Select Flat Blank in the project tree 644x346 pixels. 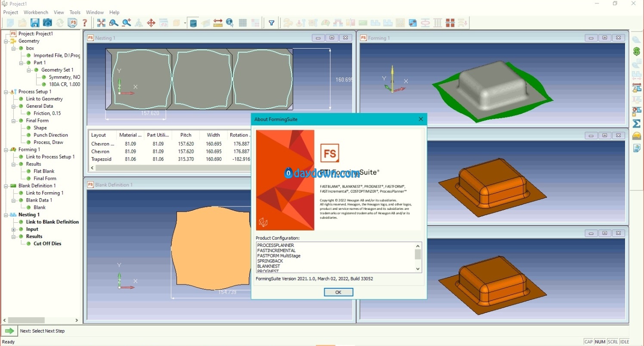click(44, 171)
